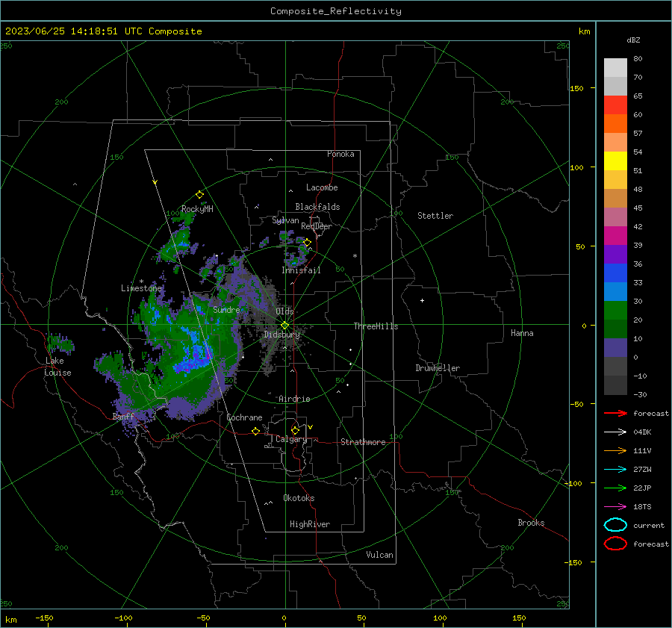Click the dark green 20 dBZ swatch

(x=615, y=329)
